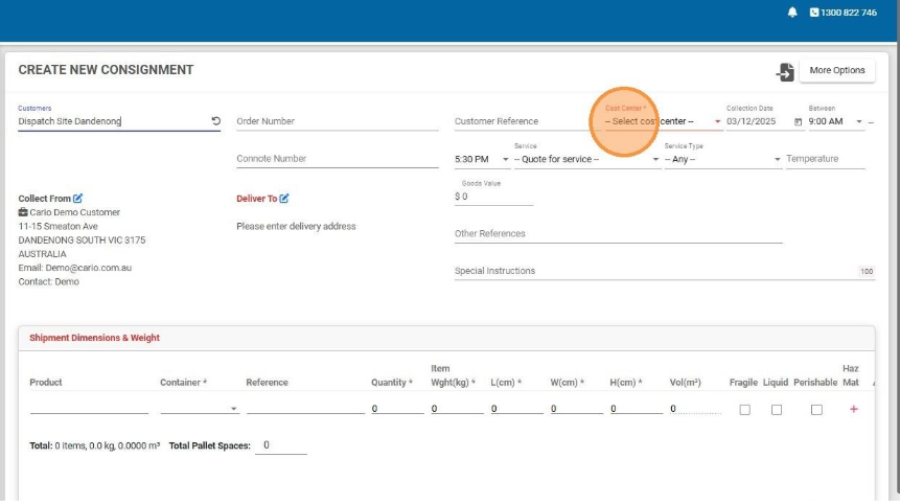
Task: Click the More Options button
Action: (x=837, y=71)
